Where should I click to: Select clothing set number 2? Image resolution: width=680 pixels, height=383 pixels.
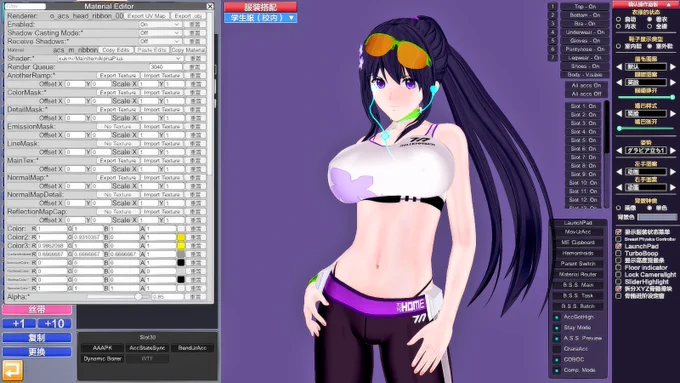point(552,15)
